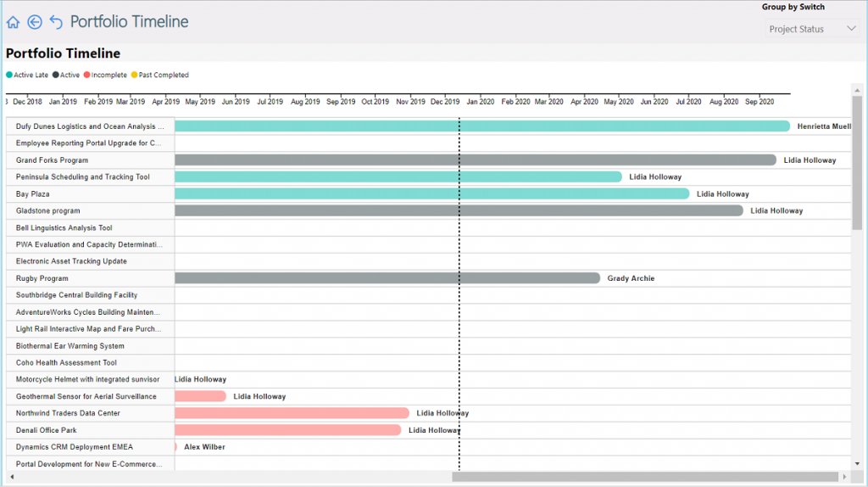Image resolution: width=868 pixels, height=487 pixels.
Task: Click PWA Evaluation and Capacity row label
Action: coord(89,244)
